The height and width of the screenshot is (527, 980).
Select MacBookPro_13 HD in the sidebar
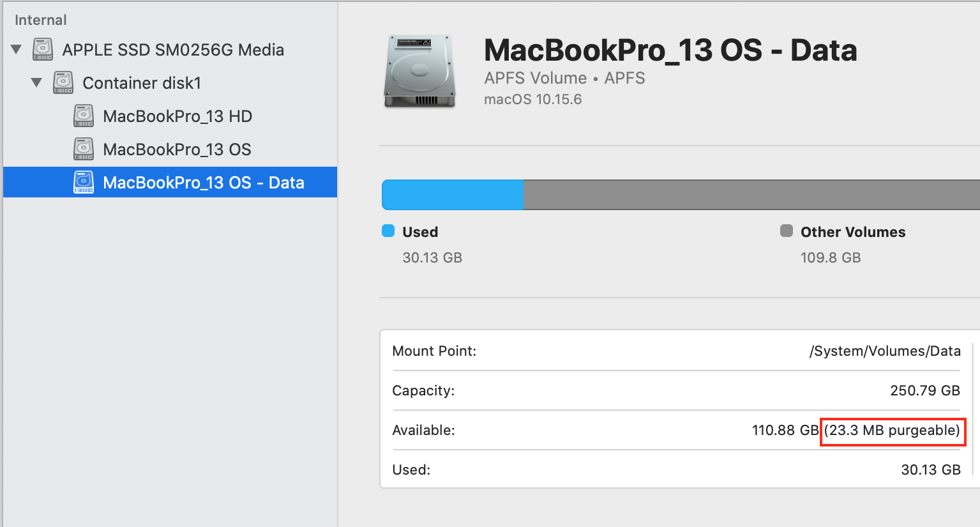coord(177,116)
